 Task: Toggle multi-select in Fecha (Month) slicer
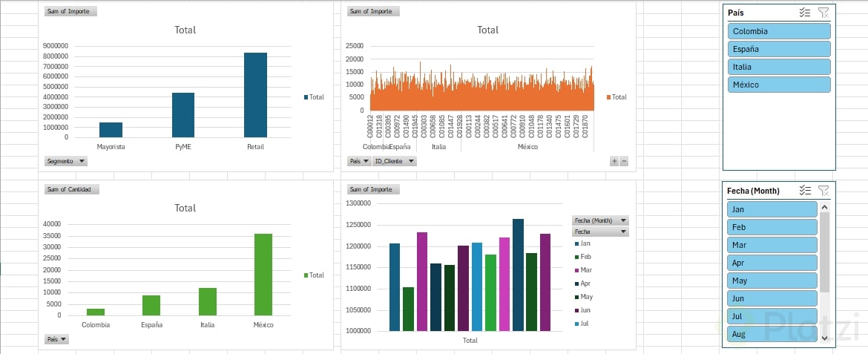click(805, 191)
